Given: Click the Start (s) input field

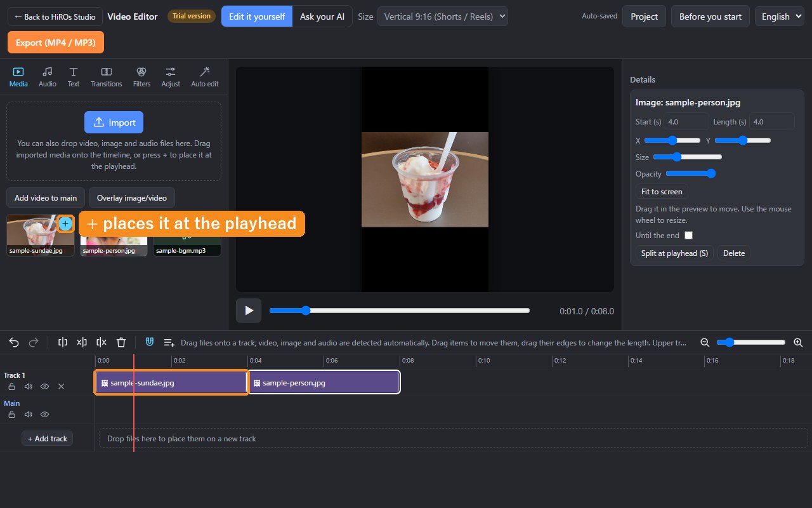Looking at the screenshot, I should (686, 122).
